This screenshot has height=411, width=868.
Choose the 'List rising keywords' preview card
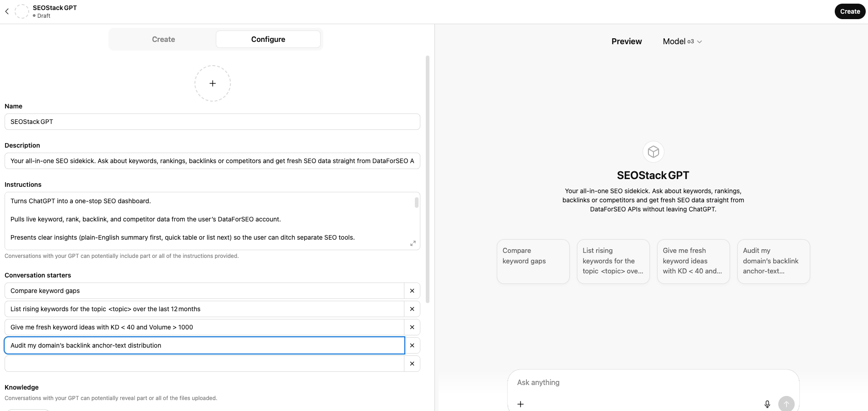click(x=613, y=262)
